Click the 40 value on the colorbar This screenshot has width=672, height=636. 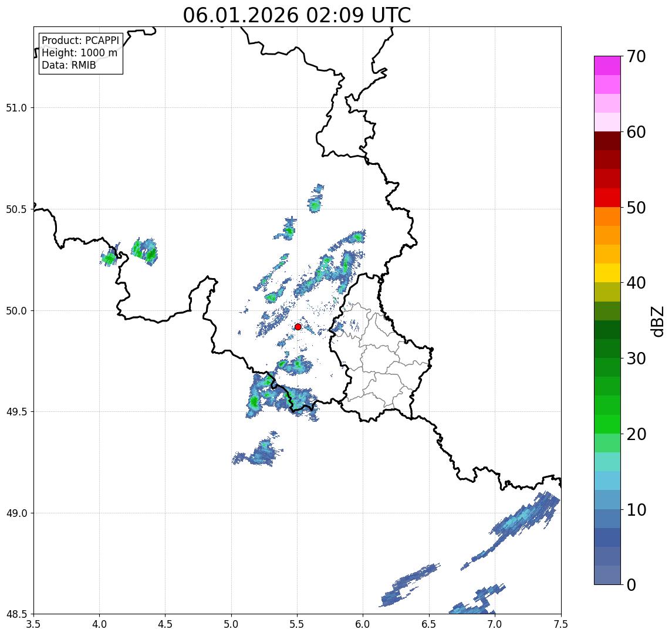pyautogui.click(x=636, y=283)
